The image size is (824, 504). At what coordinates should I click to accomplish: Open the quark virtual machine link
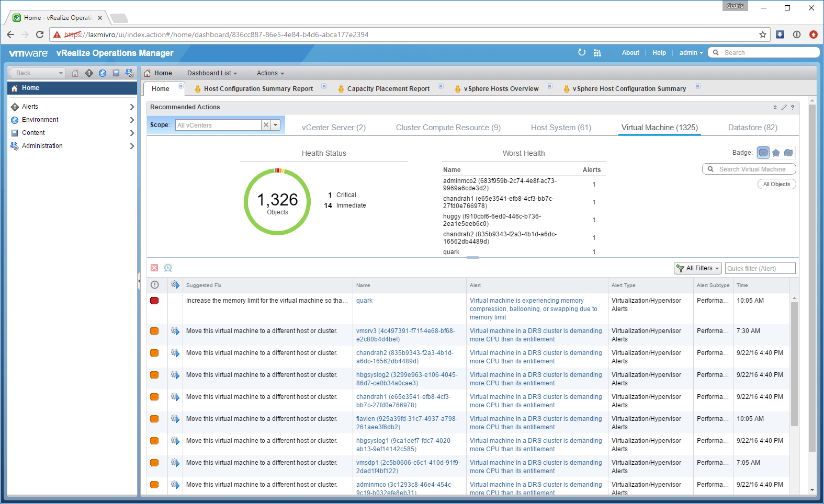[364, 301]
